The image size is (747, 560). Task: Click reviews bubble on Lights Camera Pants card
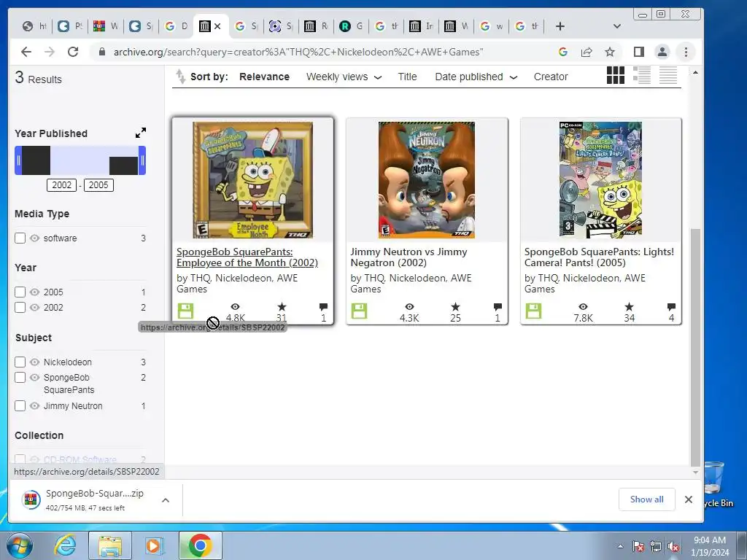click(x=671, y=307)
